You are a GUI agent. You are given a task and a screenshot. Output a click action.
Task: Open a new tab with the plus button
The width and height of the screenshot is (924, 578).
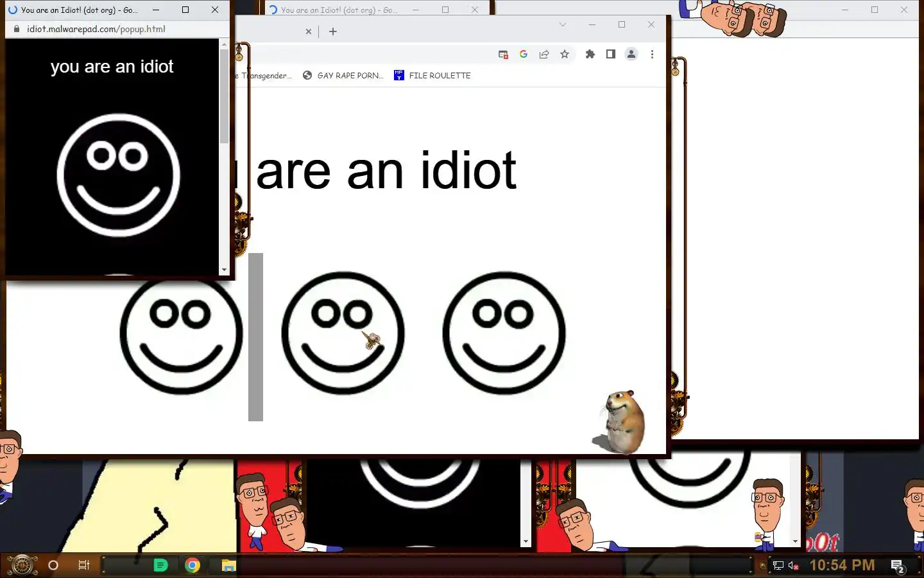tap(333, 31)
